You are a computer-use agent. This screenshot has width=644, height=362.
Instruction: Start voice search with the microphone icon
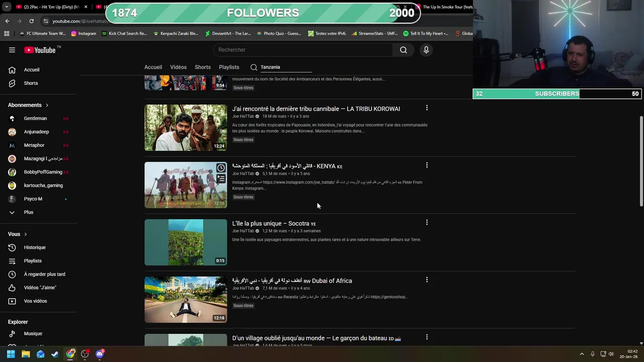pyautogui.click(x=426, y=50)
